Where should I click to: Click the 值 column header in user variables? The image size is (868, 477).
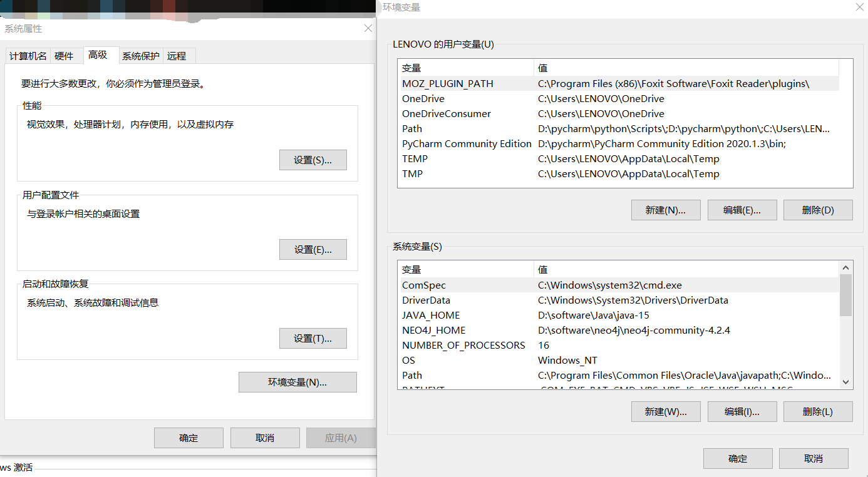pos(686,68)
